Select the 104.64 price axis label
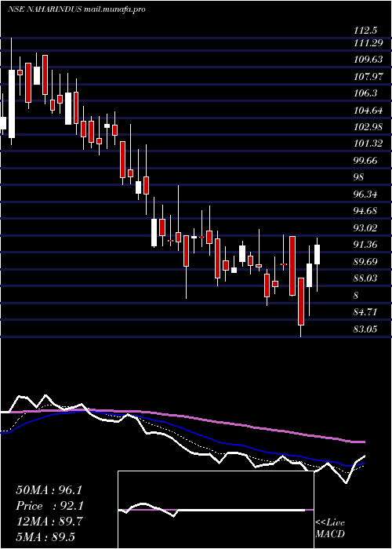 point(368,110)
